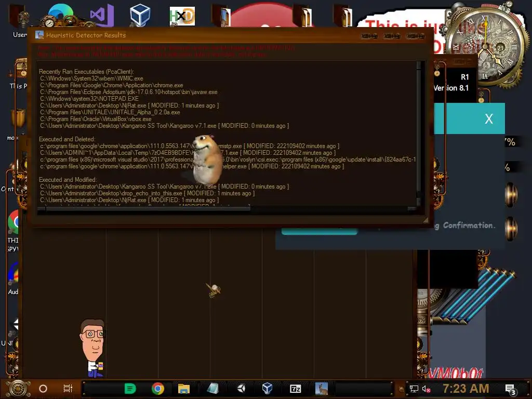Select NjRat.exe line under Recently Ran
Viewport: 532px width, 399px height.
(129, 105)
